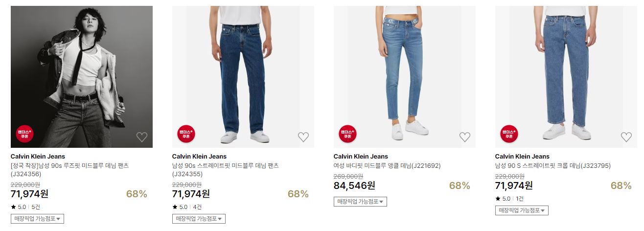Toggle wishlist heart on J324355 straight-fit jeans
This screenshot has height=231, width=644.
[x=303, y=137]
